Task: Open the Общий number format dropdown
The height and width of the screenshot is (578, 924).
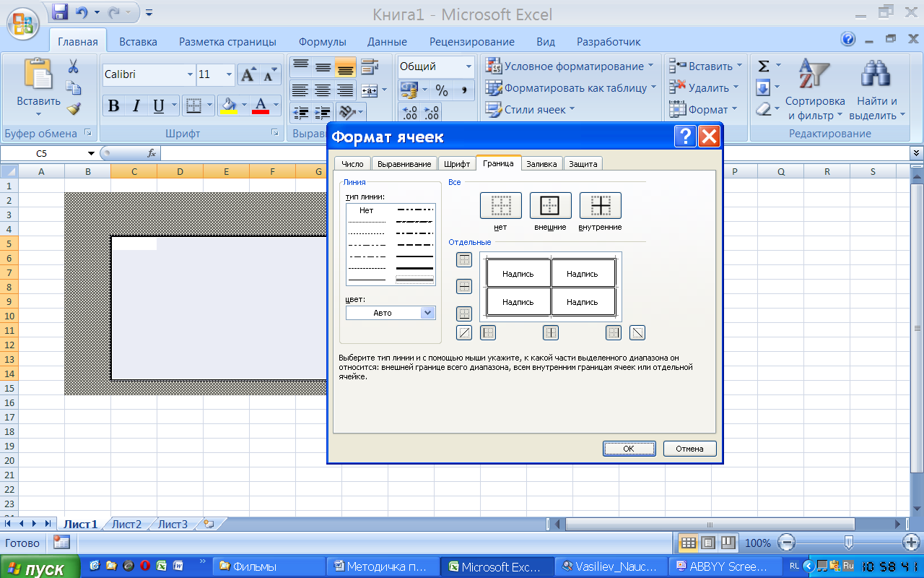Action: (468, 66)
